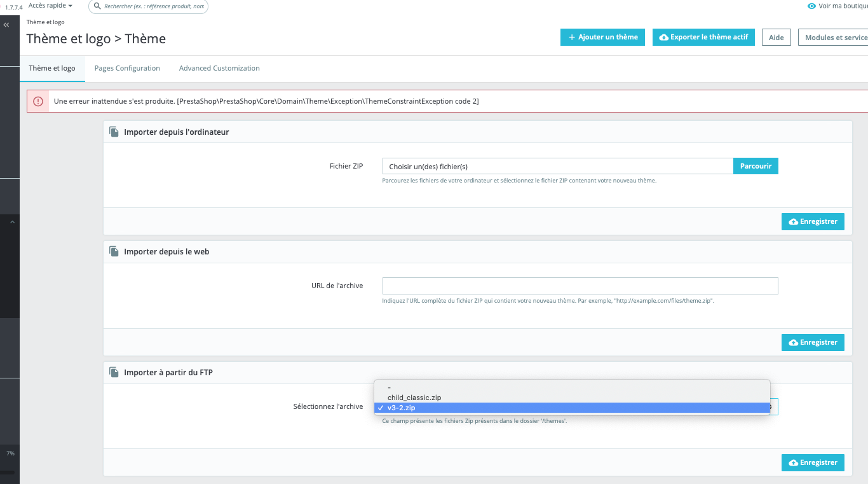Click Parcourir to browse for ZIP
Screen dimensions: 868x484
(x=756, y=166)
